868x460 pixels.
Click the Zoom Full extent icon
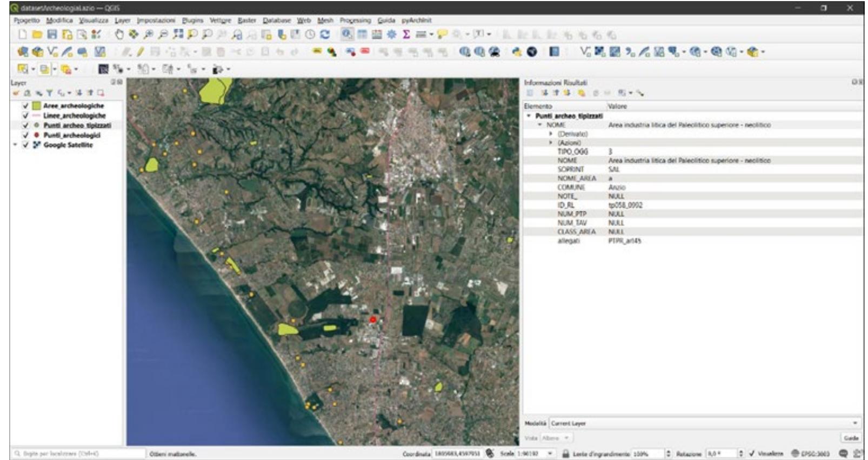point(178,35)
